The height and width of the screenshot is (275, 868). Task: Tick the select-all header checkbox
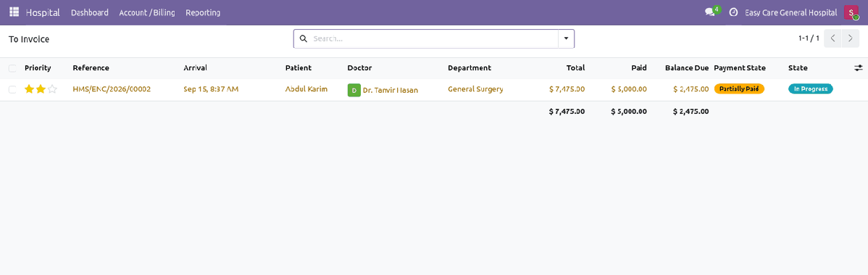tap(12, 68)
